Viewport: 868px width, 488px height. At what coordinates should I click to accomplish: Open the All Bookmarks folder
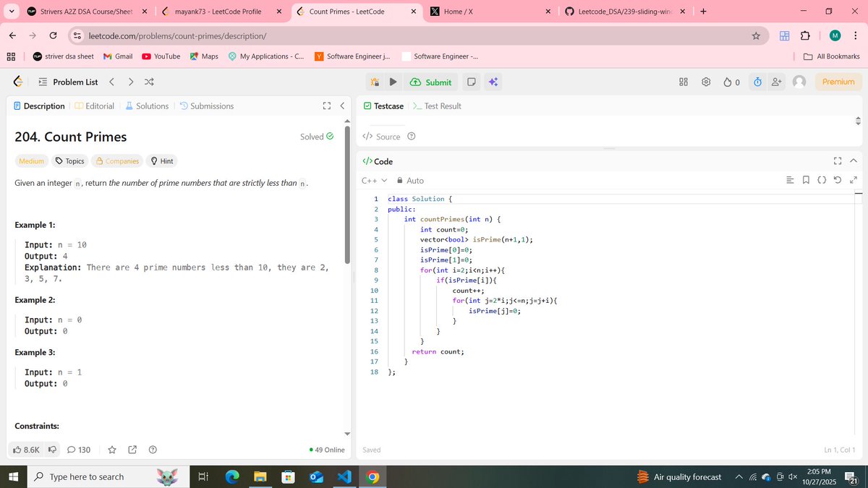(x=832, y=56)
